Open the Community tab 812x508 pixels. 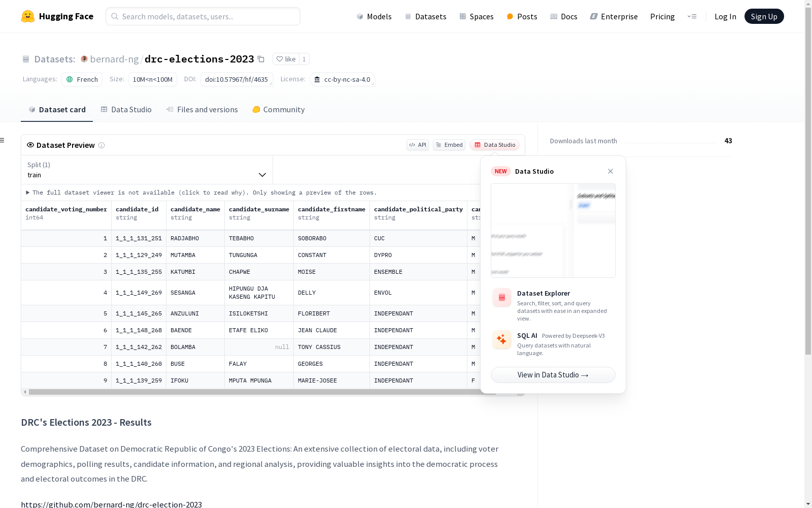[x=279, y=110]
